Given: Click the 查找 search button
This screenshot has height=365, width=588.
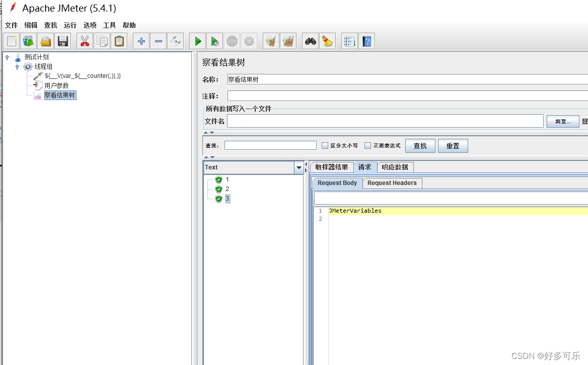Looking at the screenshot, I should 420,146.
